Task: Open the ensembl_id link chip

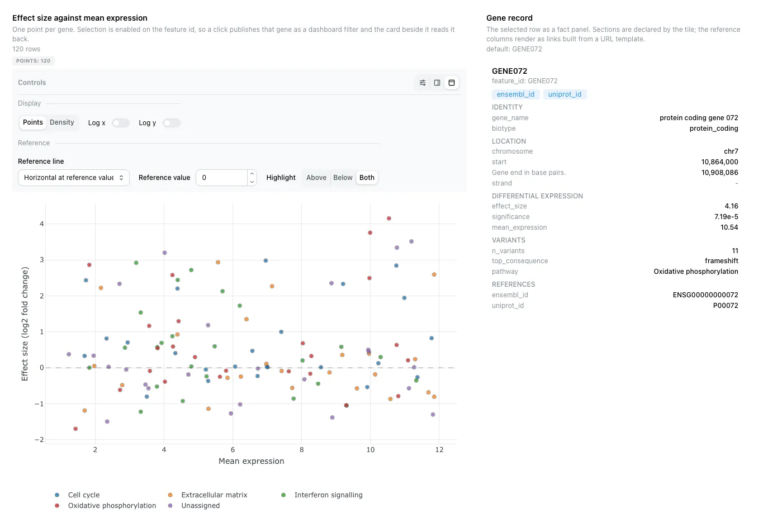Action: pos(515,94)
